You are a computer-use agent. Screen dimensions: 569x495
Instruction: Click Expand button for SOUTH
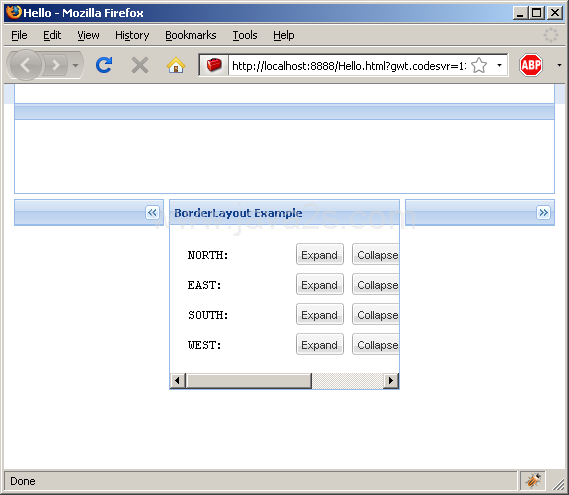[320, 315]
